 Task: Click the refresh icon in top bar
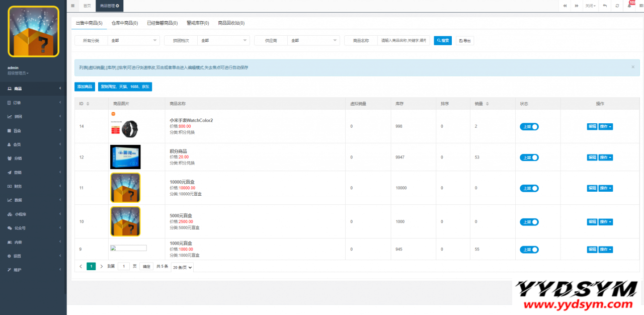[617, 6]
